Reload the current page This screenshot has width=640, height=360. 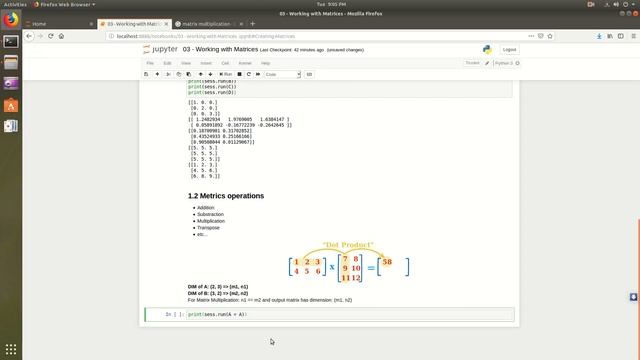pos(51,36)
